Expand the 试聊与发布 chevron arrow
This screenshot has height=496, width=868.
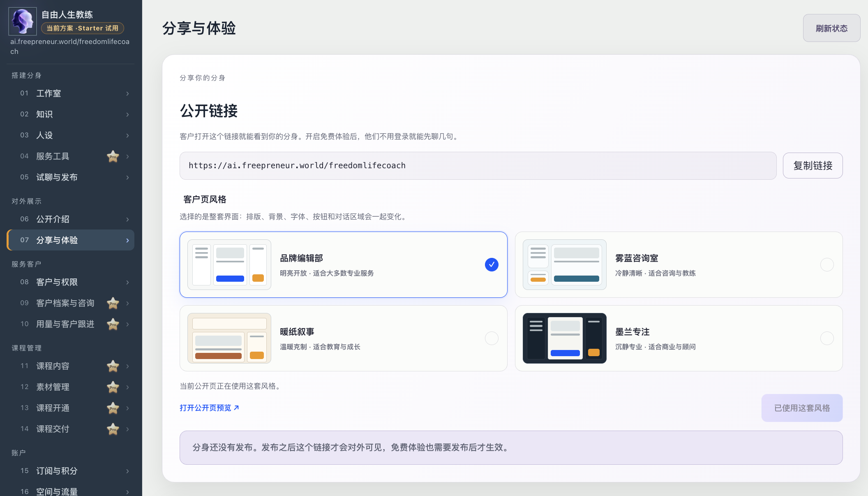pyautogui.click(x=127, y=177)
